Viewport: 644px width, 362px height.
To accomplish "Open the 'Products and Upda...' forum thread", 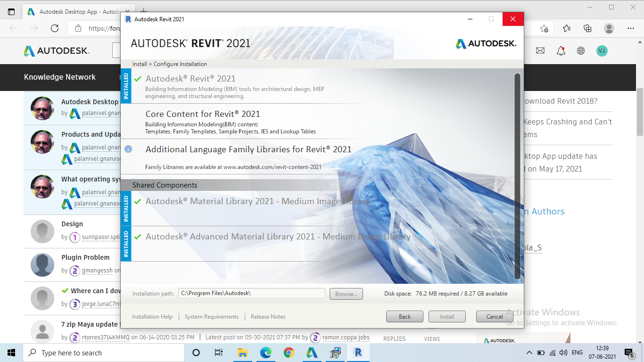I will tap(91, 134).
